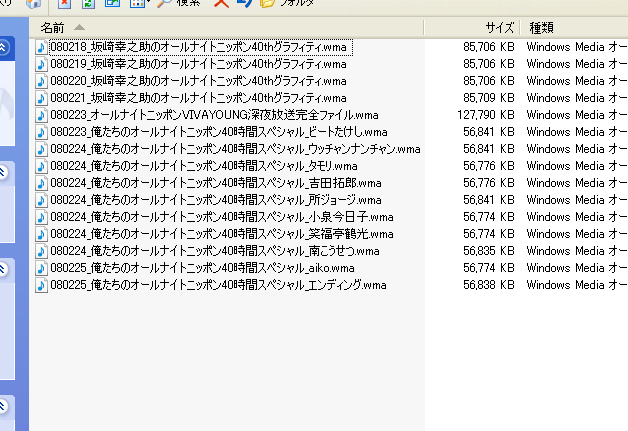The image size is (628, 431).
Task: Select the 40時間スペシャル_吉田拓郎.wma file name
Action: [x=216, y=183]
